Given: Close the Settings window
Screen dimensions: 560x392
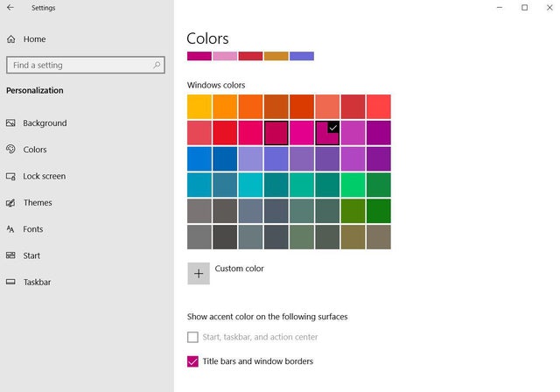Looking at the screenshot, I should (x=549, y=8).
